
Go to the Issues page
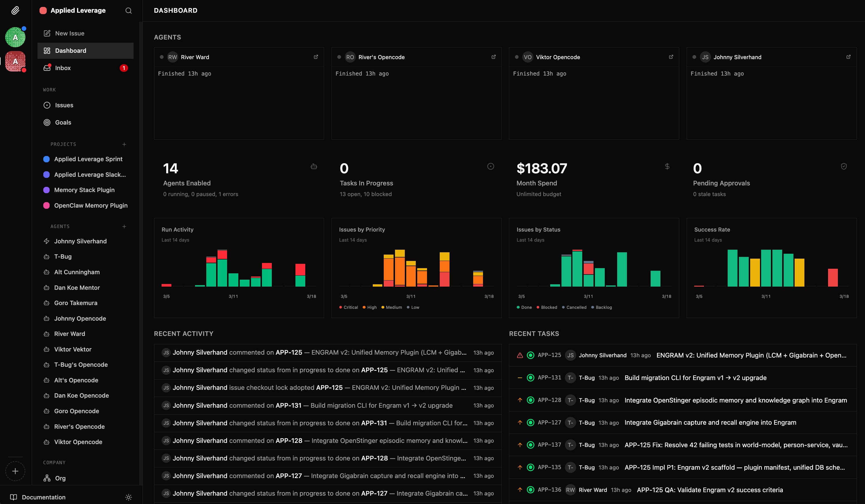[64, 105]
